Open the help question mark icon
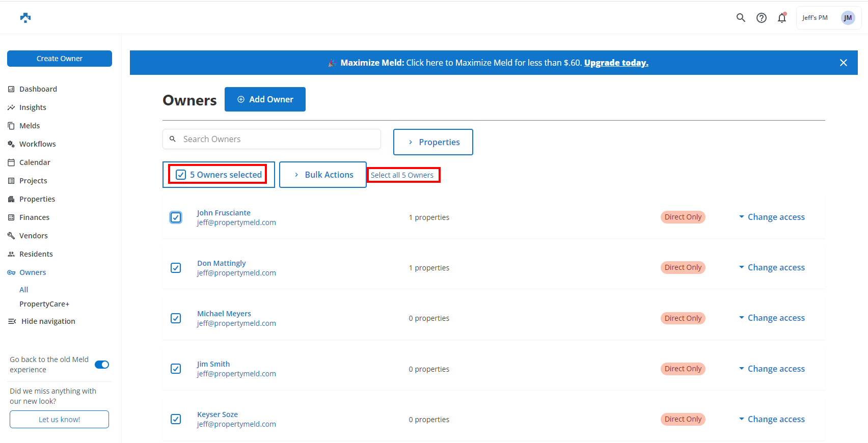868x443 pixels. (x=761, y=18)
